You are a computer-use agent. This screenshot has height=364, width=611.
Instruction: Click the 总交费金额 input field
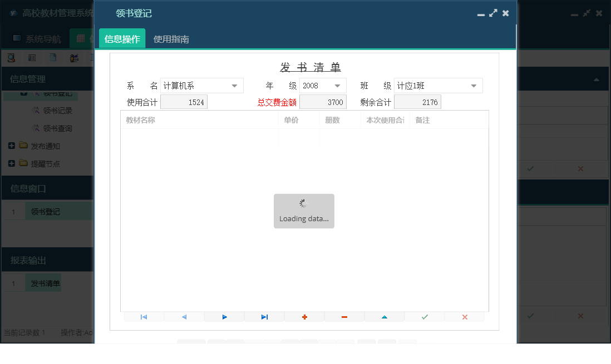(x=323, y=102)
